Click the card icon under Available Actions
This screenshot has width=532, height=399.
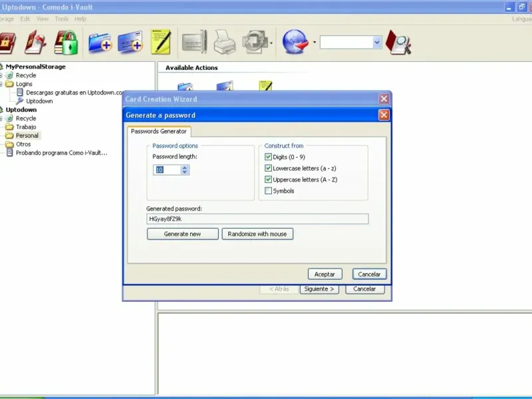click(x=225, y=86)
